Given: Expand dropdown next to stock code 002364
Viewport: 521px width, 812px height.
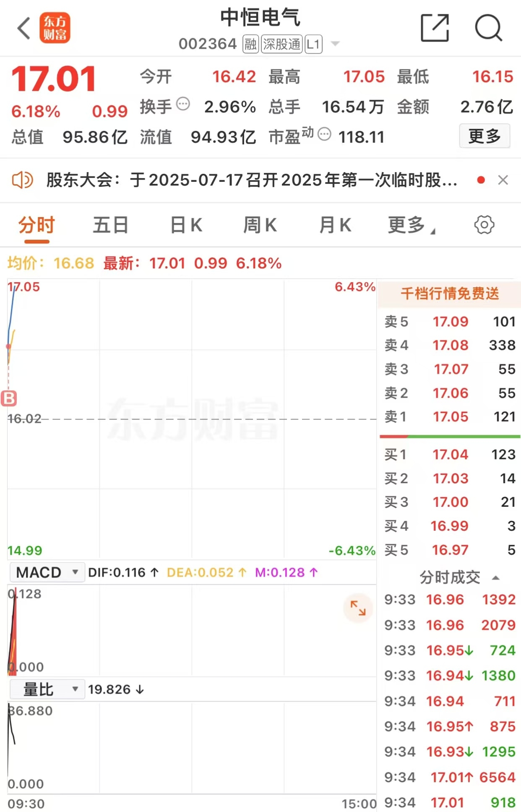Looking at the screenshot, I should (x=335, y=44).
